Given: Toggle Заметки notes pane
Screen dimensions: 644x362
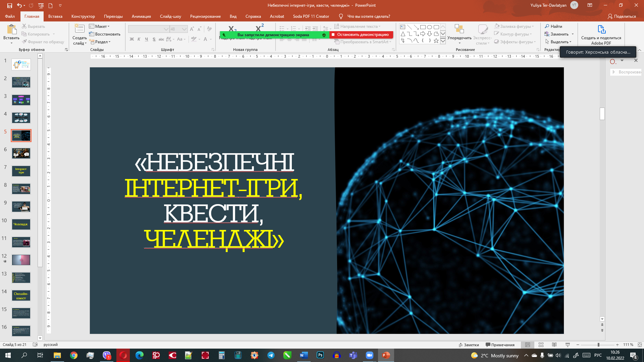Looking at the screenshot, I should point(469,345).
